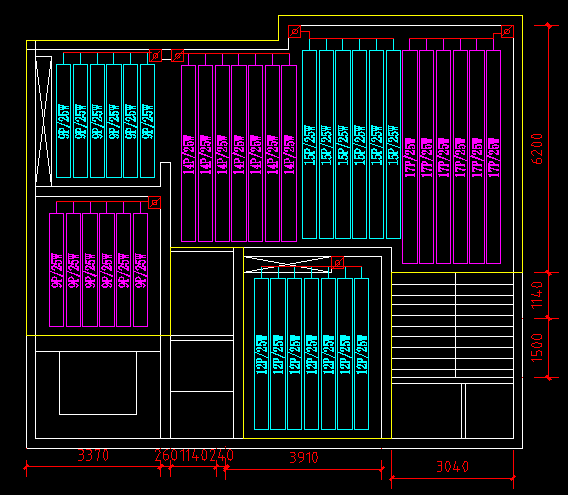
Task: Select the 1500 vertical dimension text
Action: point(537,348)
